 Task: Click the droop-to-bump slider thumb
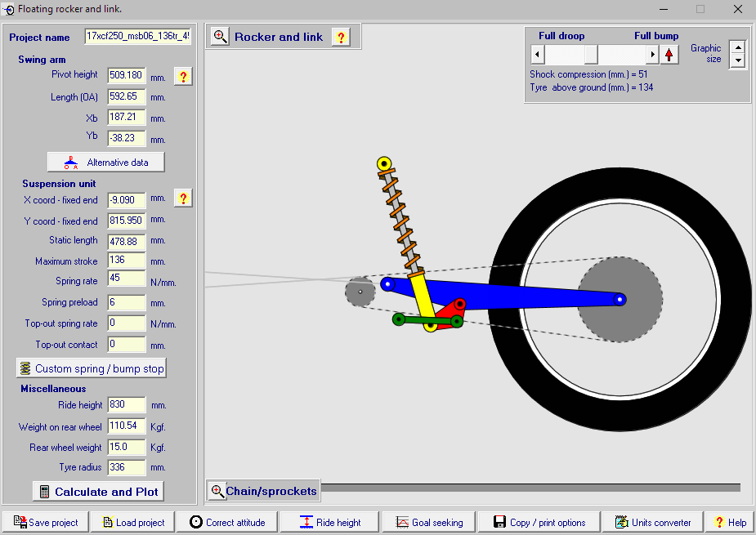[x=591, y=55]
